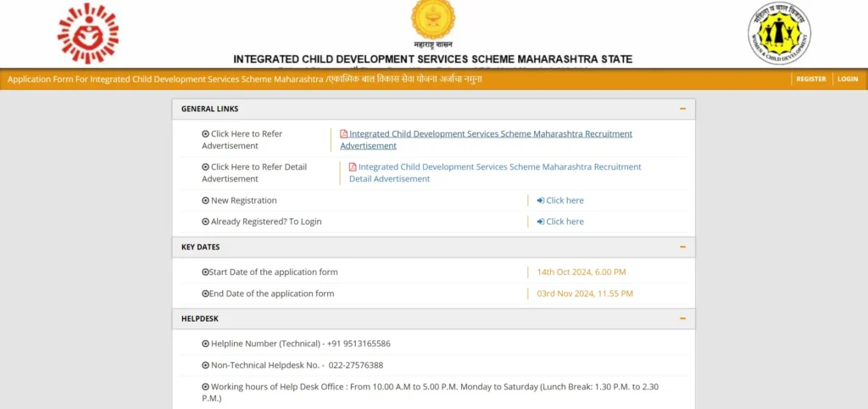Click PDF icon beside Recruitment Advertisement link
The image size is (868, 409).
tap(344, 134)
